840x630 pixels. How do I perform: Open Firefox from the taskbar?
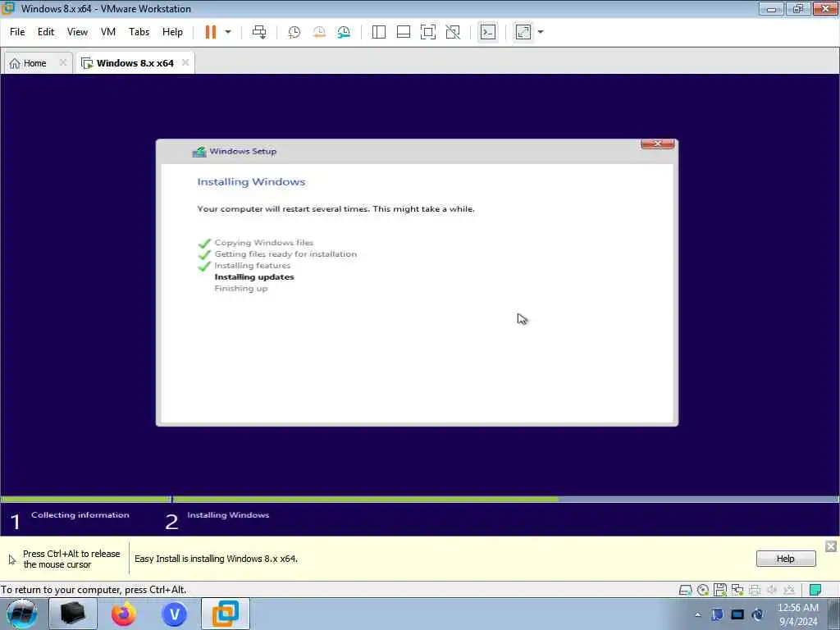(124, 614)
